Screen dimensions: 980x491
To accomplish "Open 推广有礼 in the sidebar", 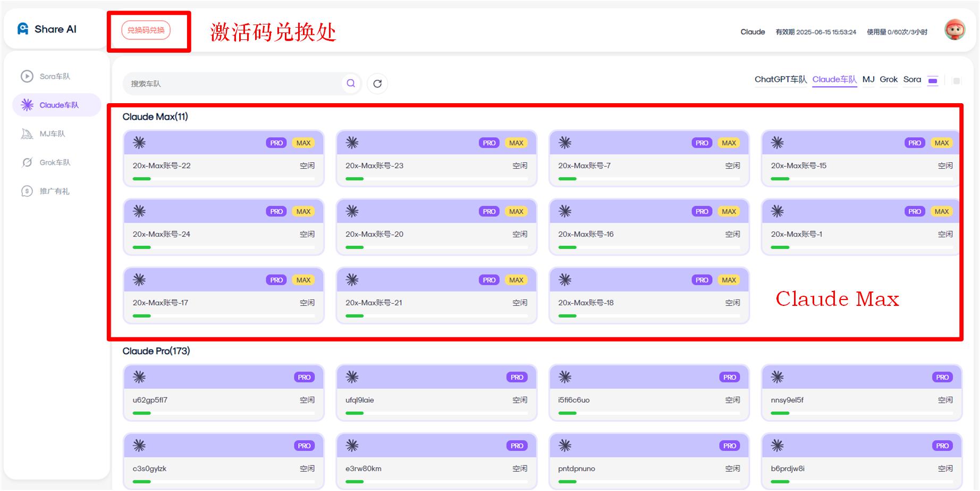I will pos(57,191).
